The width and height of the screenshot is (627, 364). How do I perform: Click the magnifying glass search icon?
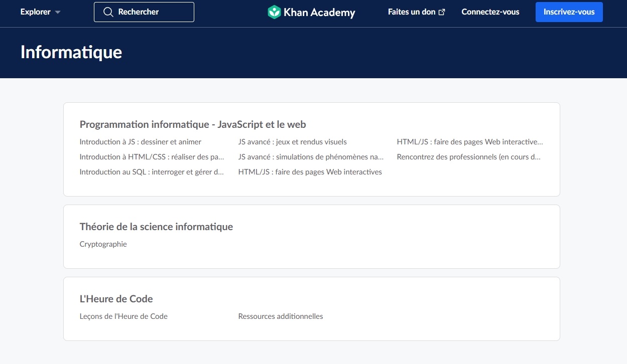(108, 12)
